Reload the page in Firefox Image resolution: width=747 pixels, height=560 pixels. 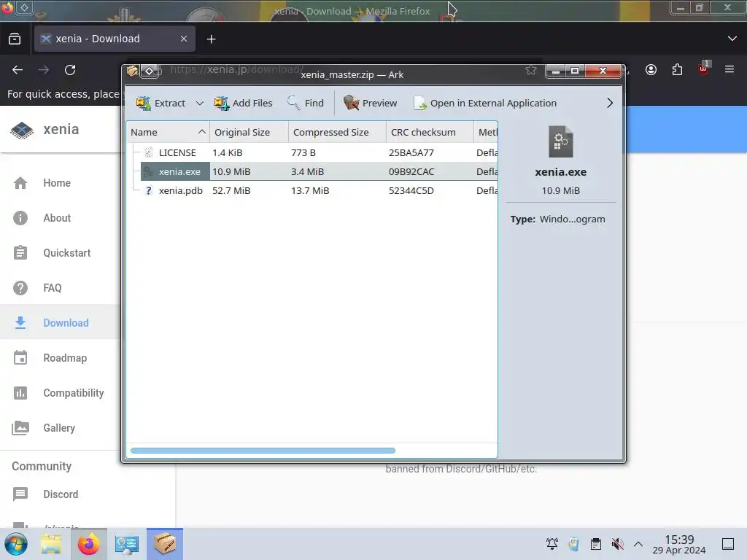tap(70, 70)
